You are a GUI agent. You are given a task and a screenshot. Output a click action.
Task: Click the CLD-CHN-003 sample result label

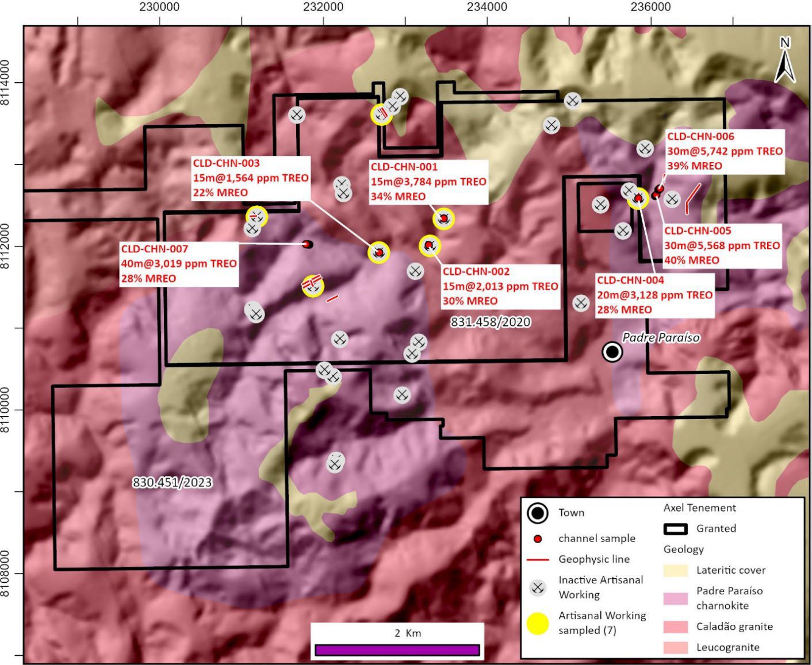[x=251, y=178]
